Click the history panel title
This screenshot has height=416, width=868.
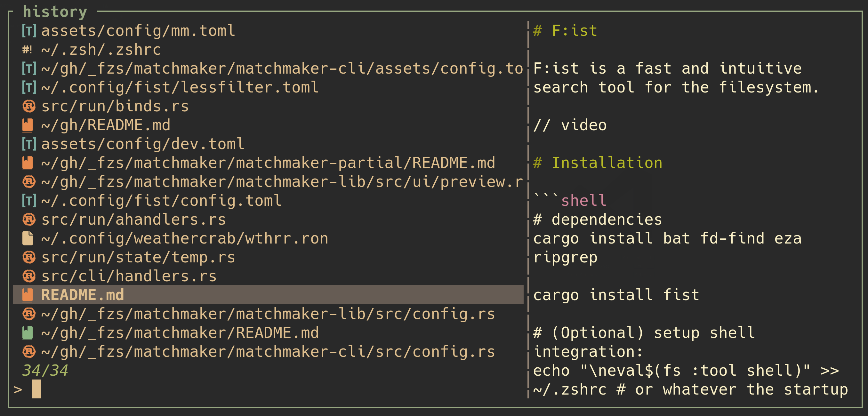(x=55, y=12)
